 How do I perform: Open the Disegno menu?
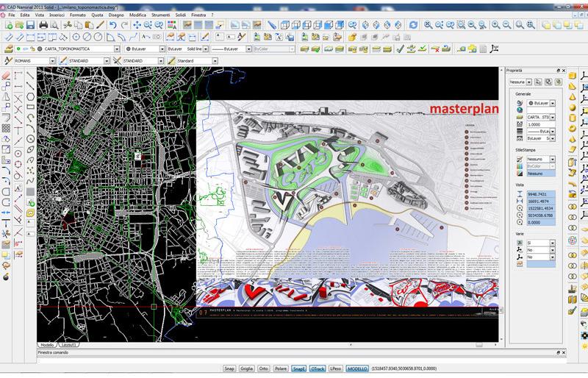(x=116, y=15)
